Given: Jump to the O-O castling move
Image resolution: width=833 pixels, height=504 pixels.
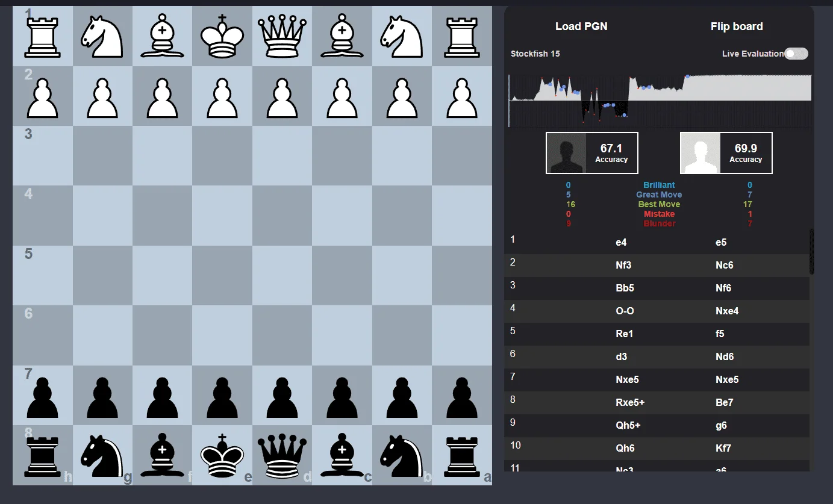Looking at the screenshot, I should pos(625,311).
